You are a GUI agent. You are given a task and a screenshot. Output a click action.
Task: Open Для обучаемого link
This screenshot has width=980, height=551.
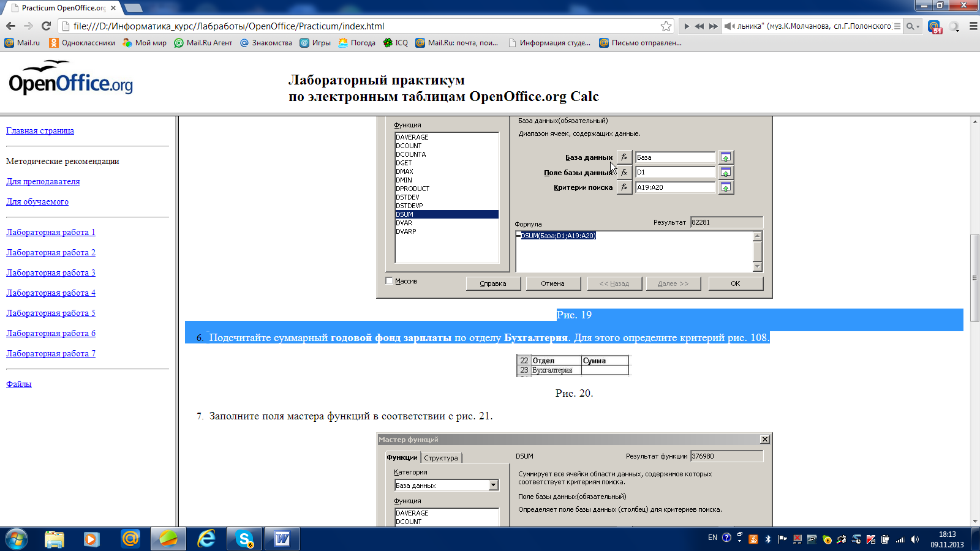coord(37,201)
